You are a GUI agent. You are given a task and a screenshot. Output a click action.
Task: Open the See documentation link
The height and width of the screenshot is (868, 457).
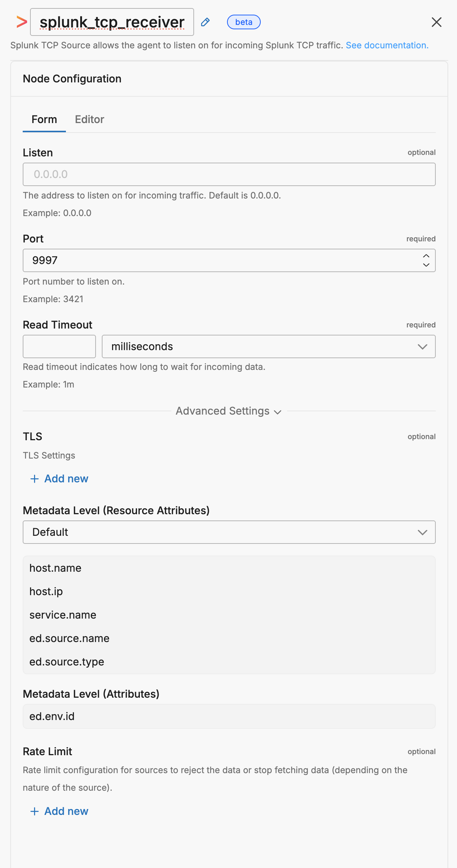pos(387,45)
